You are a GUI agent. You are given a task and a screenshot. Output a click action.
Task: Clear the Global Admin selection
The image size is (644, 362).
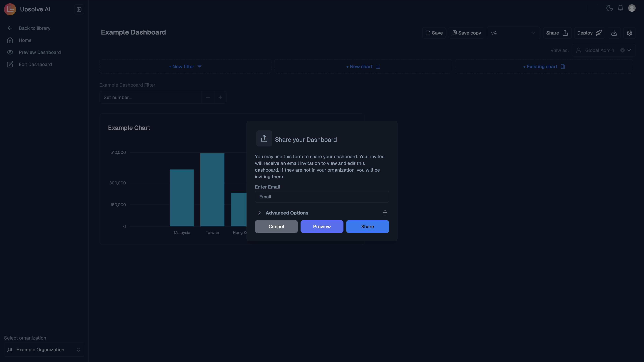(x=623, y=50)
